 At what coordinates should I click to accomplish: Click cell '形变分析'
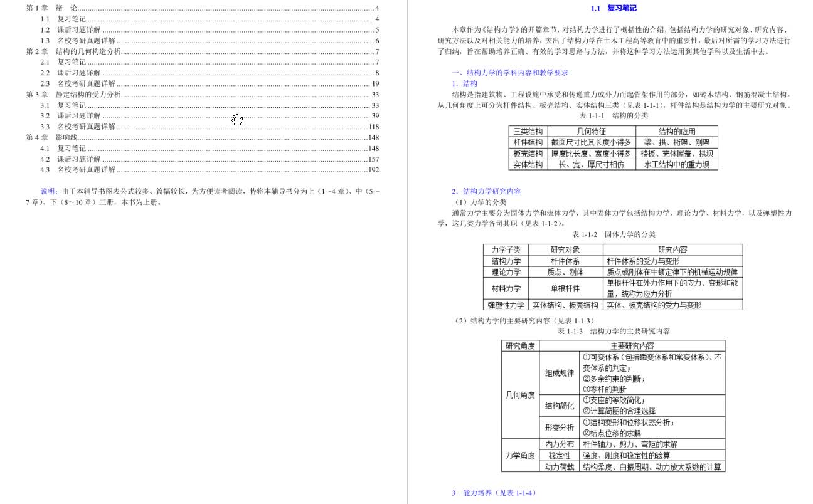coord(560,428)
